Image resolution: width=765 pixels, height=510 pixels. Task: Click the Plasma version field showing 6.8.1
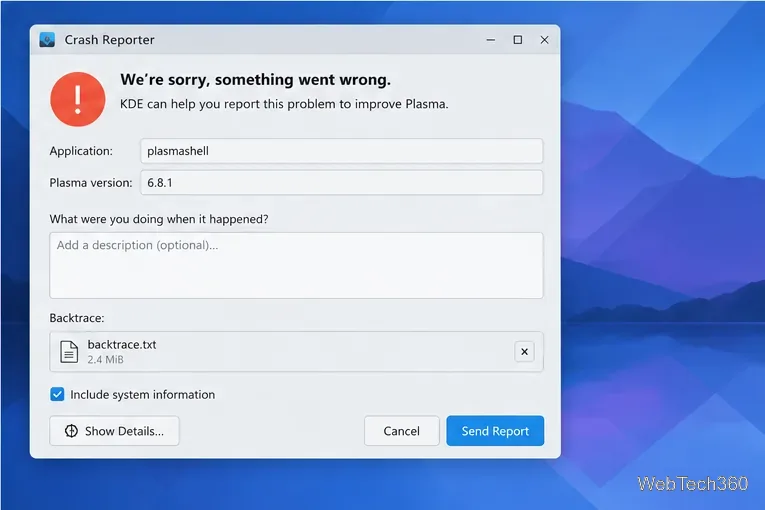coord(342,183)
